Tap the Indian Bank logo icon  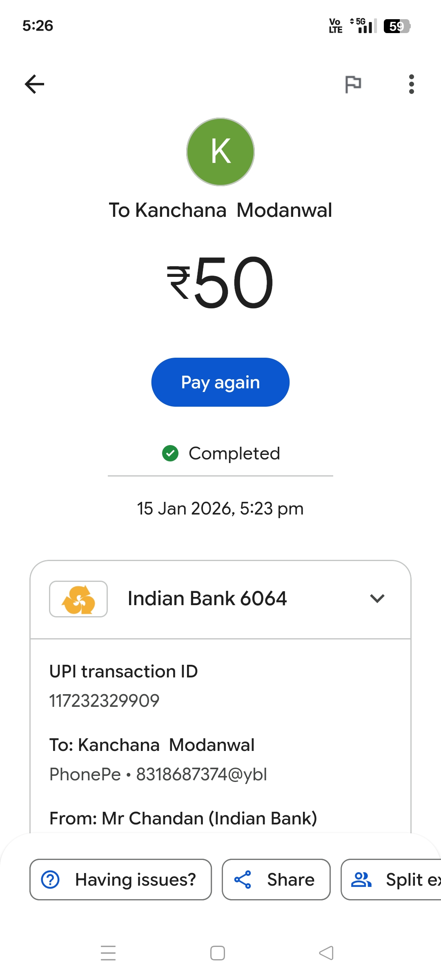[78, 599]
